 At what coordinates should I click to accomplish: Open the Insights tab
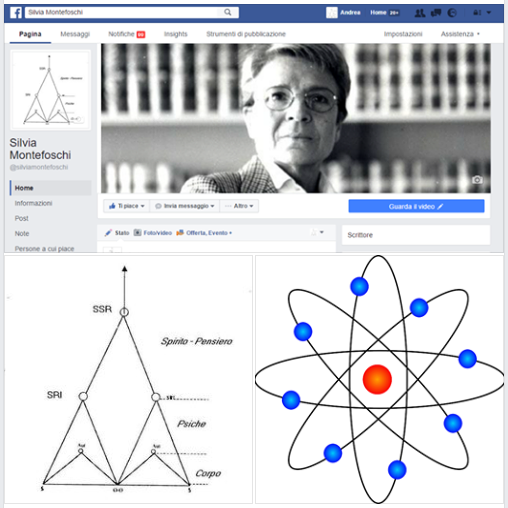click(176, 34)
